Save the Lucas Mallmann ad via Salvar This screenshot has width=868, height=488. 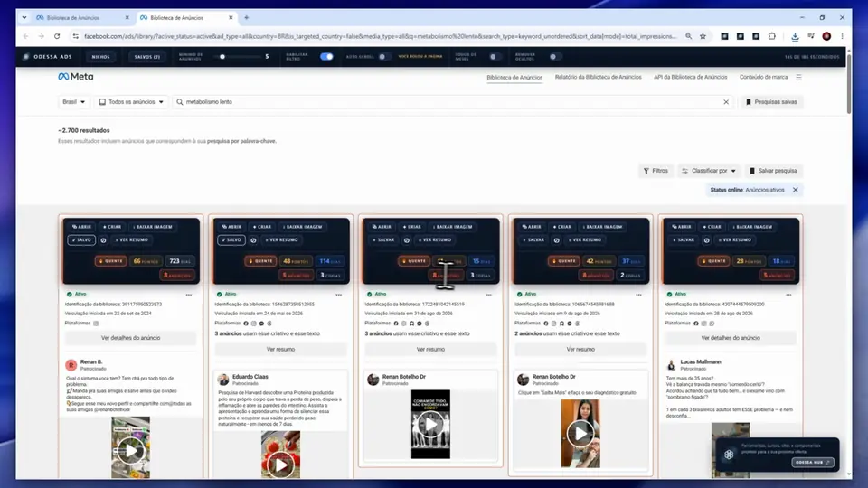(x=684, y=240)
